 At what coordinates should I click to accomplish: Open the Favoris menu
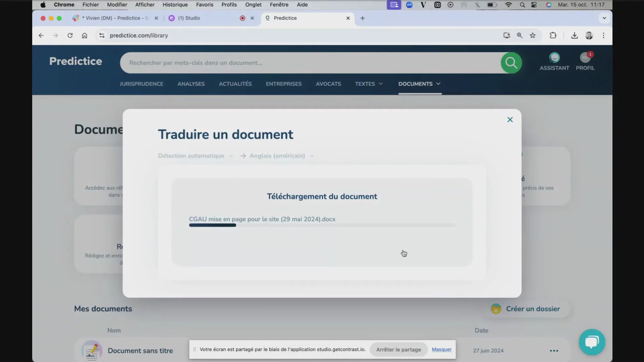[x=205, y=5]
